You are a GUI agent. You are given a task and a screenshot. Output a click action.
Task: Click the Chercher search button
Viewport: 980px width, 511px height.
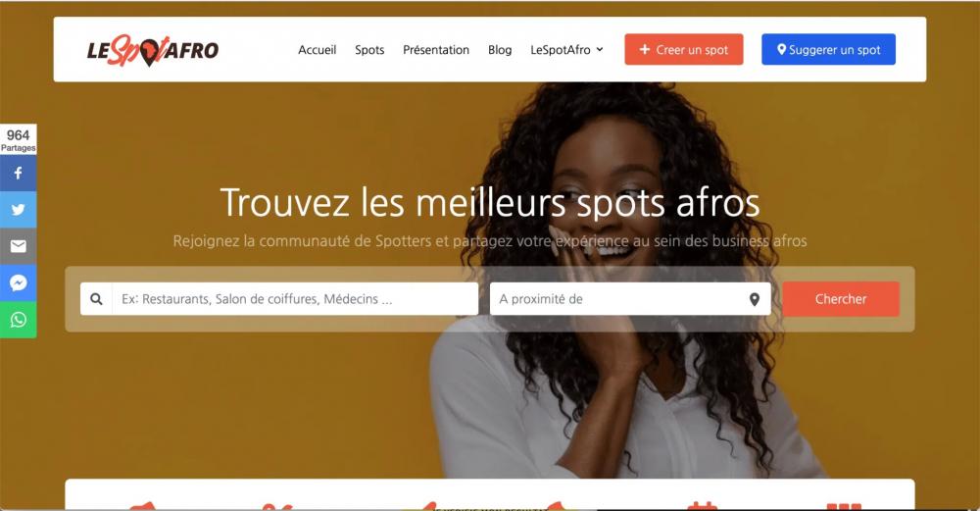click(x=841, y=299)
